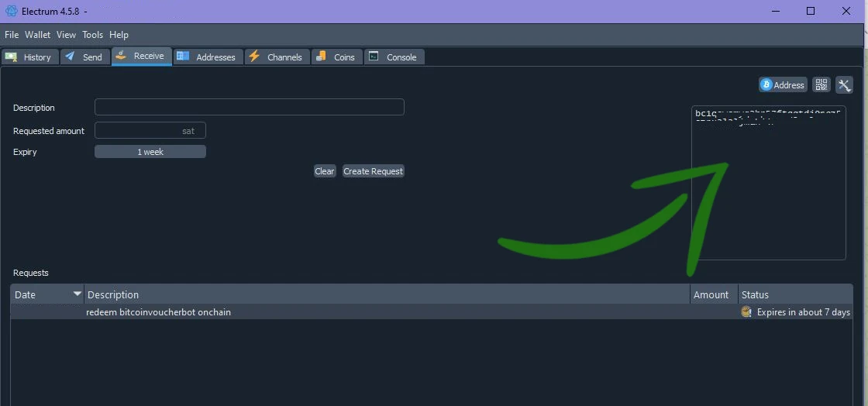This screenshot has width=868, height=406.
Task: Click the Electrum logo in title bar
Action: [x=11, y=11]
